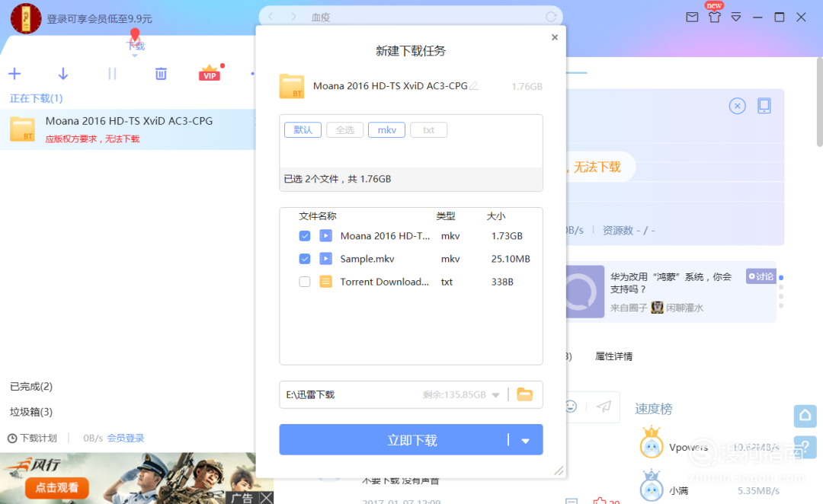Screen dimensions: 823x504
Task: Open the 下载 tab at top
Action: (136, 46)
